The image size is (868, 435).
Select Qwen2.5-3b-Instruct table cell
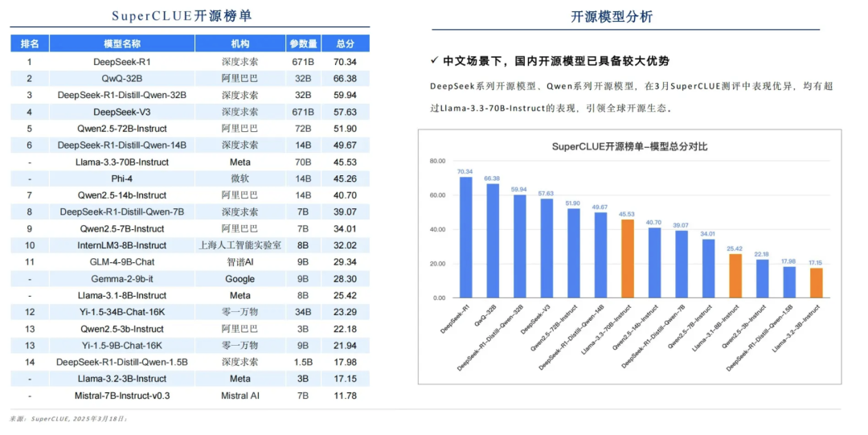[122, 329]
